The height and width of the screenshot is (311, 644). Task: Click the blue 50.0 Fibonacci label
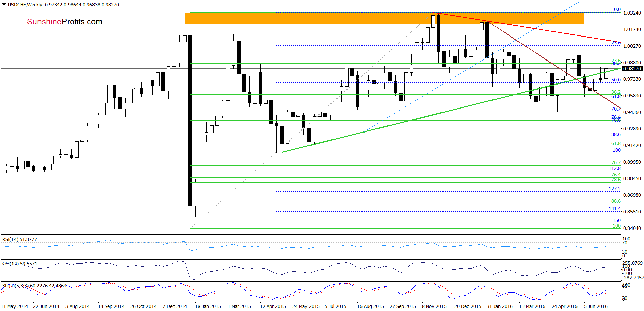point(616,80)
